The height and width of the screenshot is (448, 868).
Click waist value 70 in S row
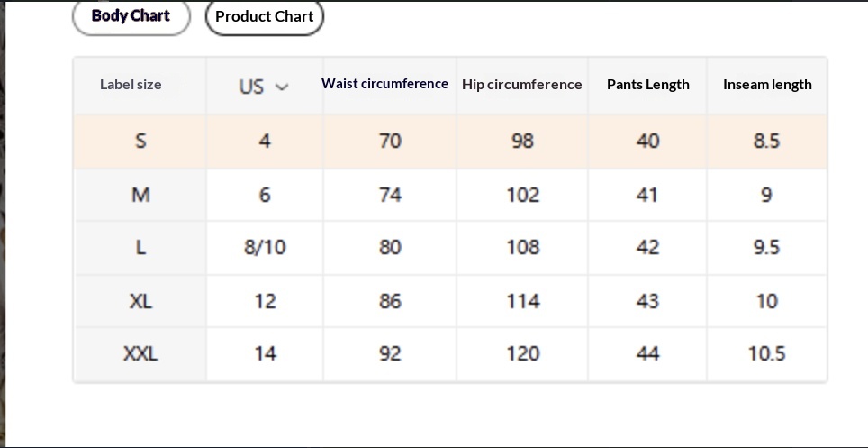click(x=390, y=141)
